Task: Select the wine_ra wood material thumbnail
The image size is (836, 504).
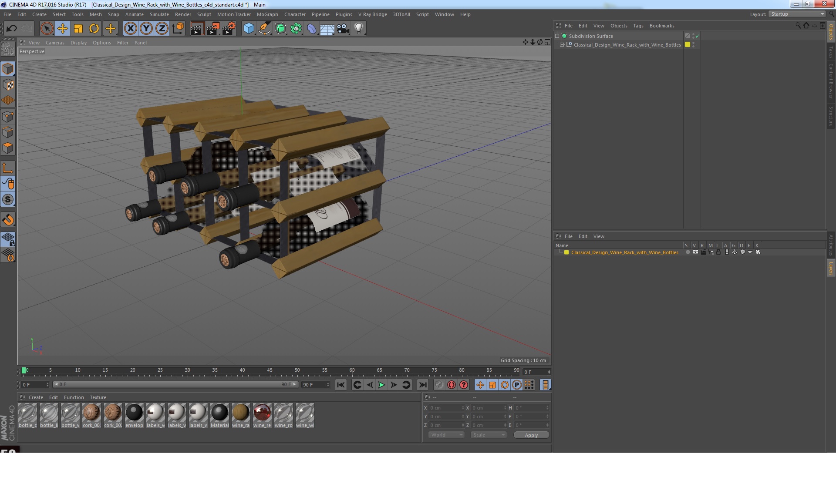Action: pyautogui.click(x=241, y=413)
